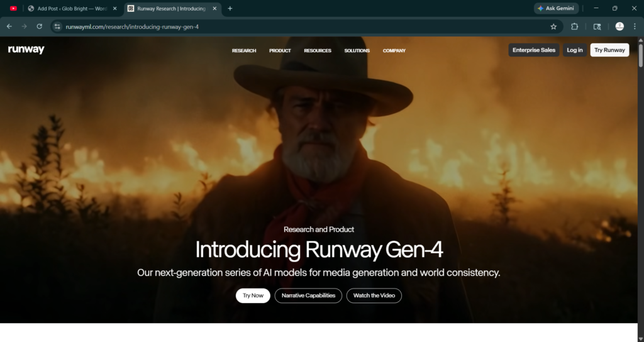View site information icon in address bar
The width and height of the screenshot is (644, 342).
click(57, 26)
